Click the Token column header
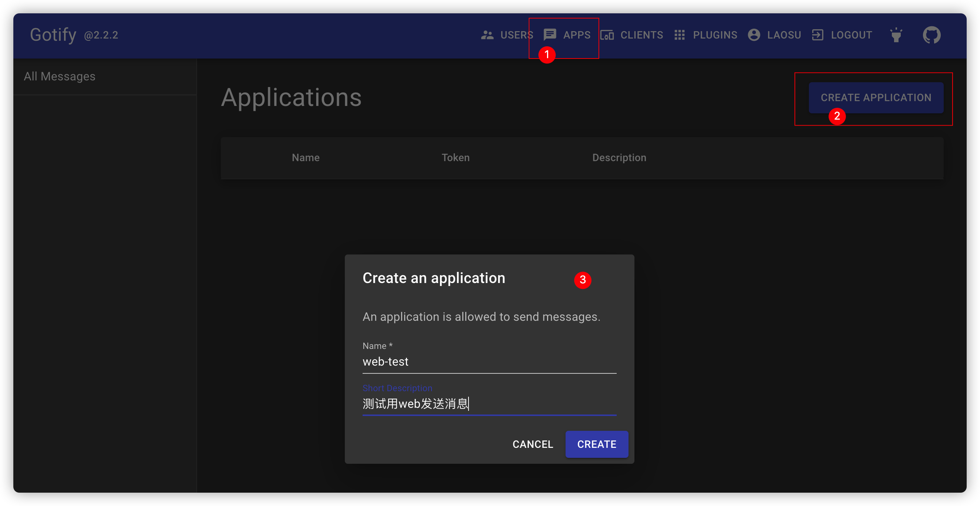Screen dimensions: 980x506 (456, 157)
